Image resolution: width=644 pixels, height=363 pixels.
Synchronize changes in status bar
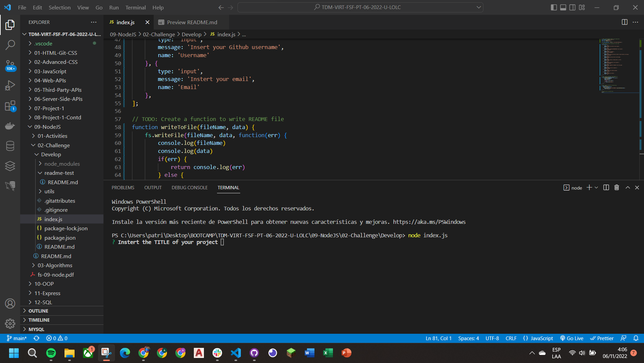(36, 338)
